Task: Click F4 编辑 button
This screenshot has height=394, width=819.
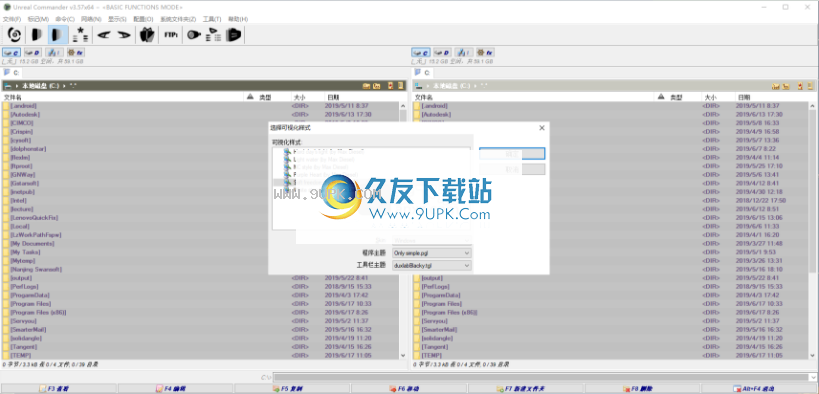Action: pos(175,389)
